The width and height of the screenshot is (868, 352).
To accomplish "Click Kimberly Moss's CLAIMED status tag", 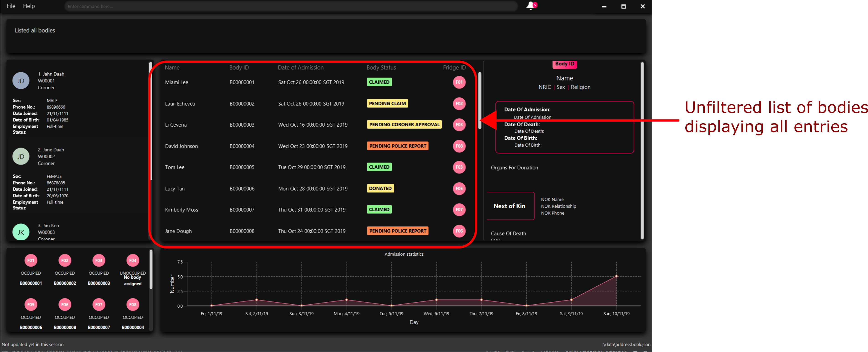I will pyautogui.click(x=379, y=210).
